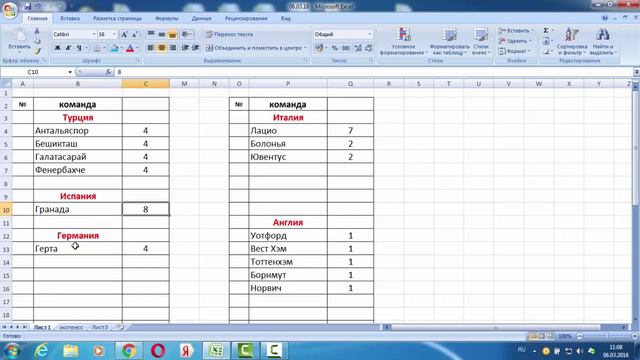Click the Borders icon in font group
This screenshot has width=640, height=360.
pos(97,48)
